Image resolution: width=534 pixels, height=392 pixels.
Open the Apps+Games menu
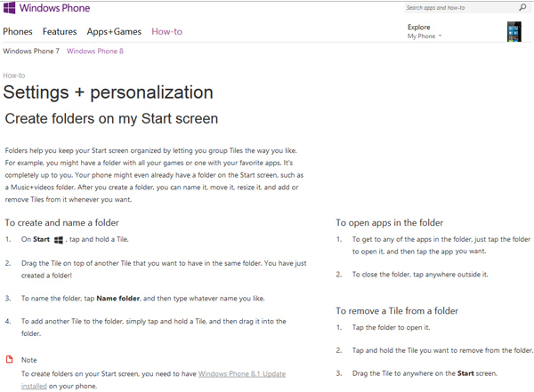114,32
